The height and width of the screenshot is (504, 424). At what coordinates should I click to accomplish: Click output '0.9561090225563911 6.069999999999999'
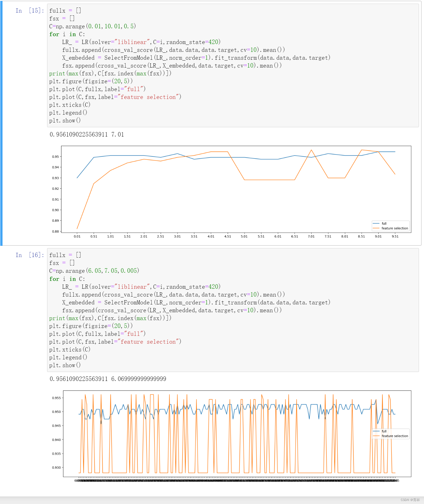(108, 379)
